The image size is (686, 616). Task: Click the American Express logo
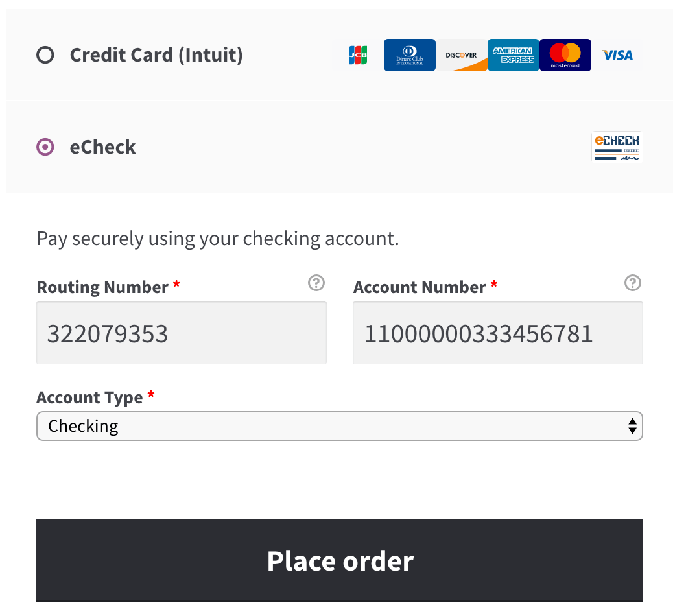point(513,55)
